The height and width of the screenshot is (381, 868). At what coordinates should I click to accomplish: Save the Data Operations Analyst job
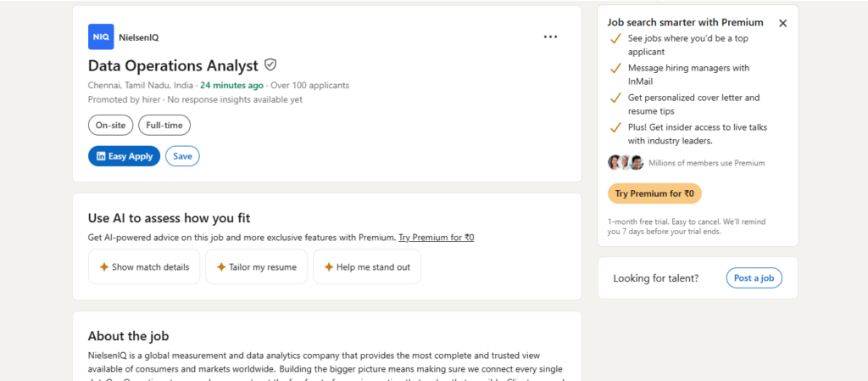pyautogui.click(x=183, y=156)
